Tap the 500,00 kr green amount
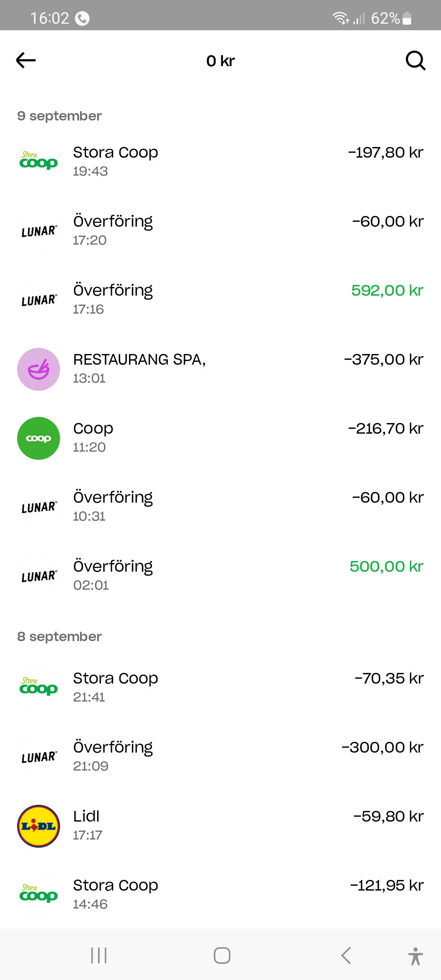The width and height of the screenshot is (441, 980). tap(386, 567)
